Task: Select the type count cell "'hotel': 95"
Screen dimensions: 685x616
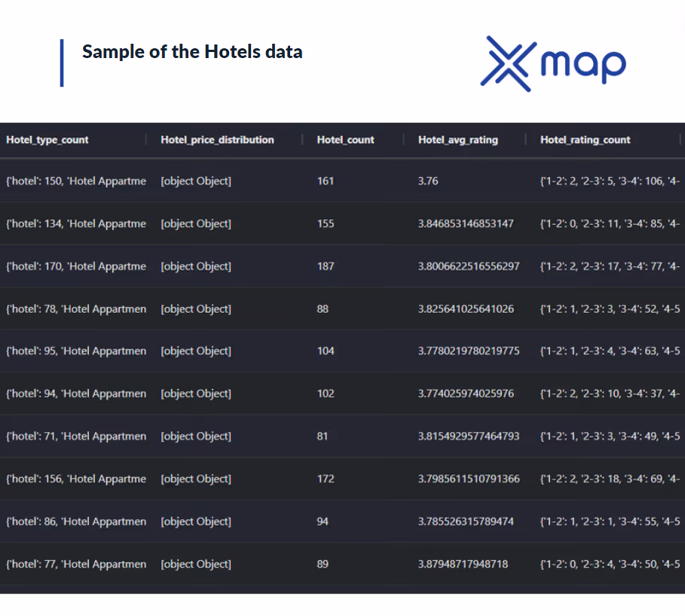Action: click(76, 351)
